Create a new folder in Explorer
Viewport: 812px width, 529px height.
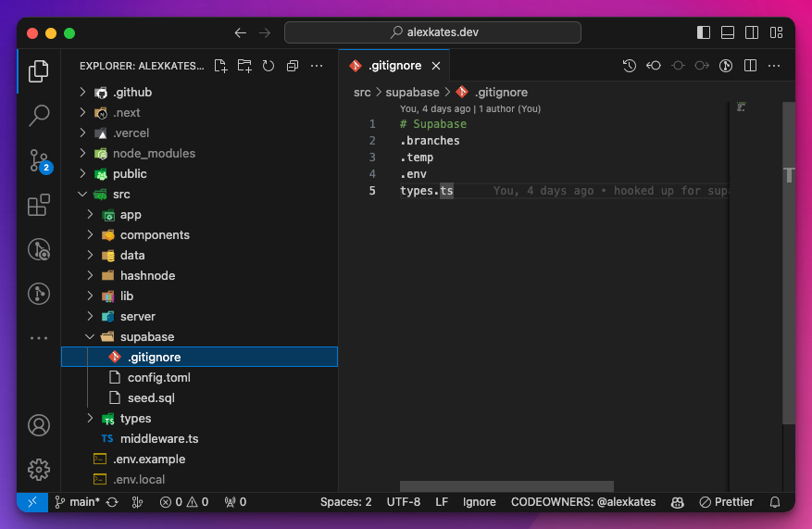[x=244, y=66]
